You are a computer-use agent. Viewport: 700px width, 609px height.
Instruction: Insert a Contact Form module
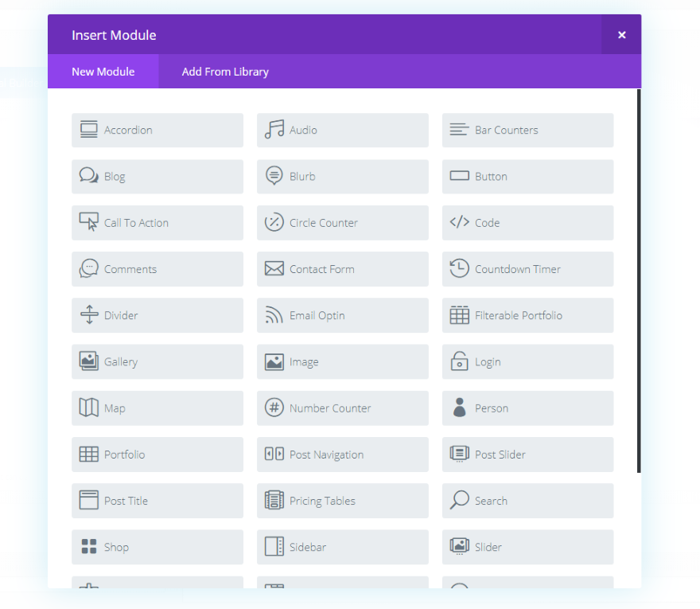[342, 269]
